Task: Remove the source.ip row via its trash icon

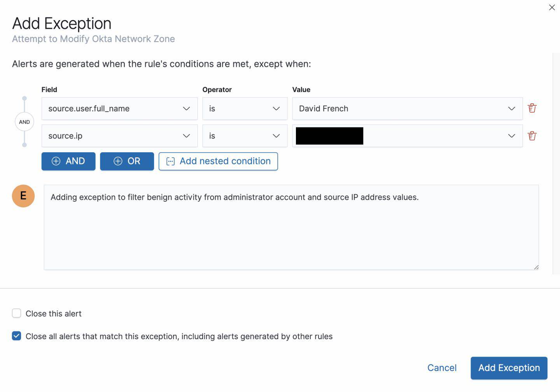Action: coord(532,136)
